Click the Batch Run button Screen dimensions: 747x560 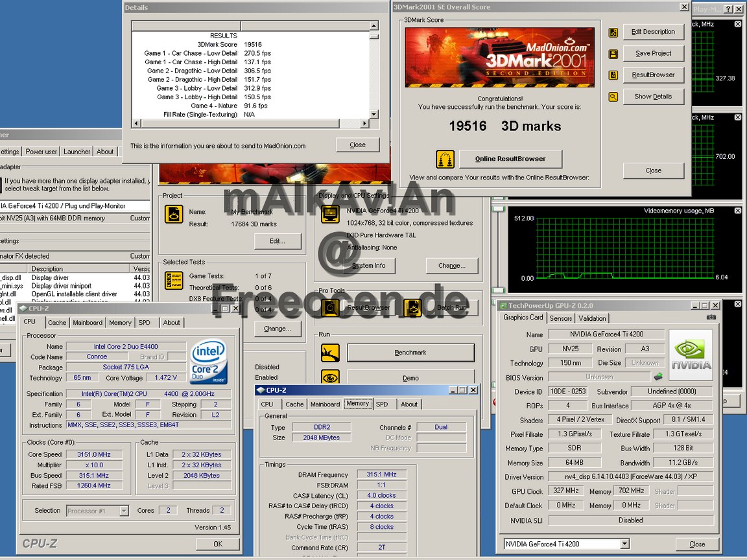pos(451,308)
